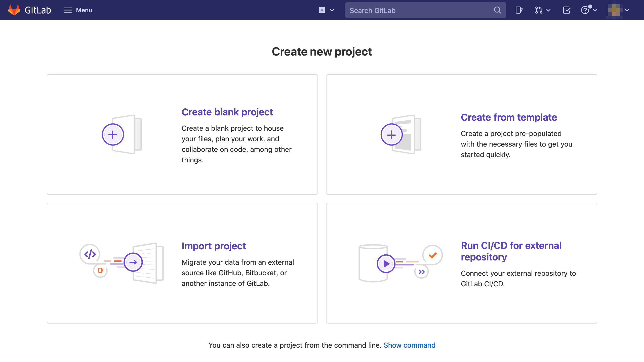644x362 pixels.
Task: Select Create from template
Action: pyautogui.click(x=509, y=117)
